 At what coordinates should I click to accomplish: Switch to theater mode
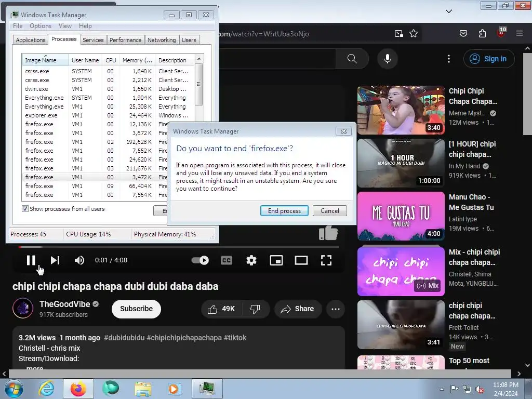[301, 260]
